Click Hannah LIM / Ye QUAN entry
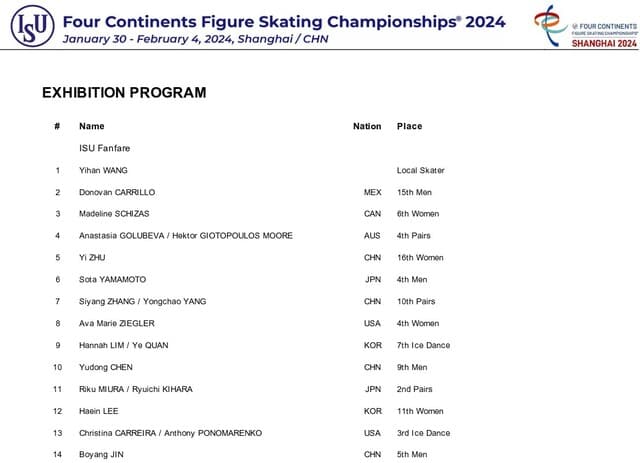The height and width of the screenshot is (463, 640). (x=124, y=345)
